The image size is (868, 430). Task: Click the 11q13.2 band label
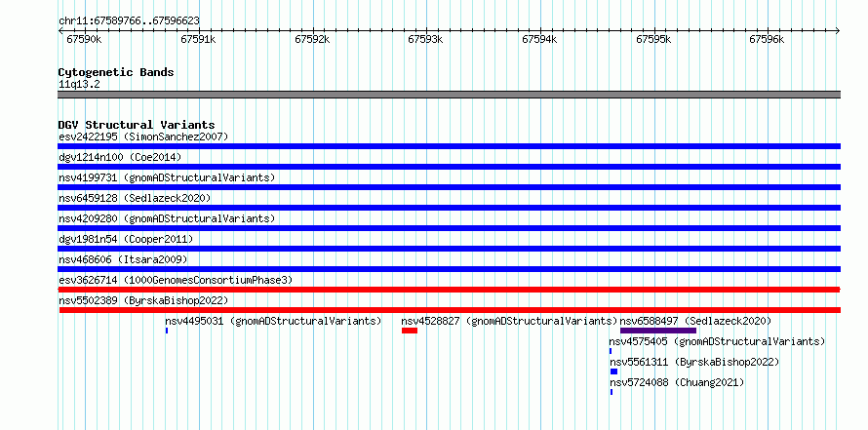point(79,84)
